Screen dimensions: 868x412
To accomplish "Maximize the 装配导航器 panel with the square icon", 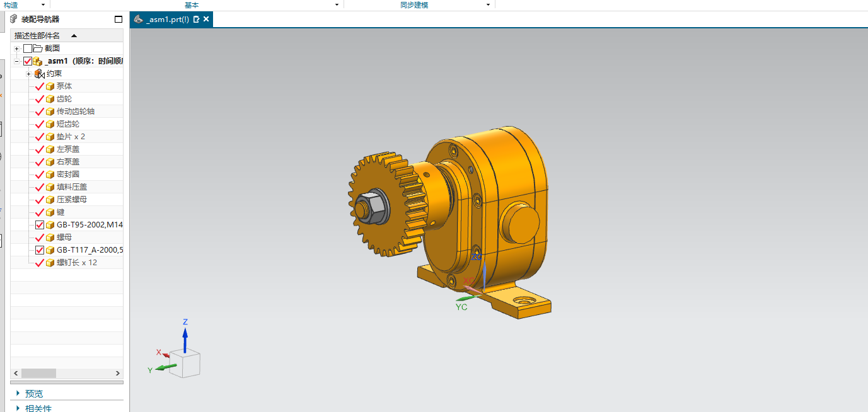I will (119, 20).
